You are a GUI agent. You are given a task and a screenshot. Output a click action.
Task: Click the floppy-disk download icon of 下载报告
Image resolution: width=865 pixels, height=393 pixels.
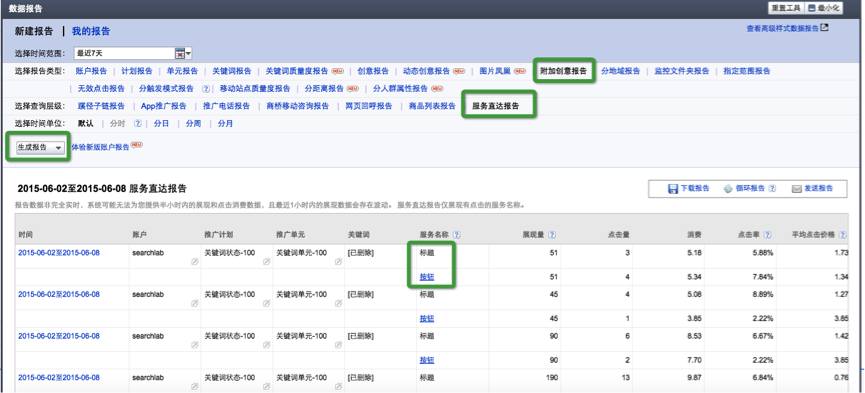tap(673, 189)
